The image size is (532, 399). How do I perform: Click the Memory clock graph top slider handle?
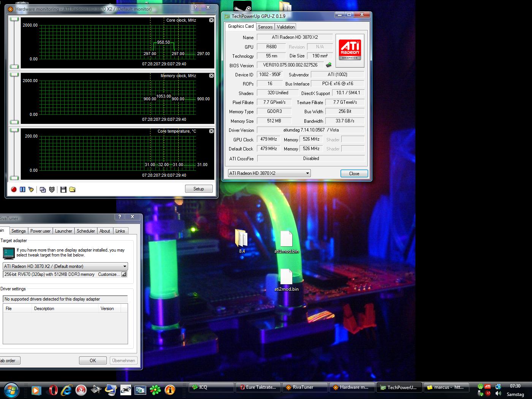pos(14,74)
